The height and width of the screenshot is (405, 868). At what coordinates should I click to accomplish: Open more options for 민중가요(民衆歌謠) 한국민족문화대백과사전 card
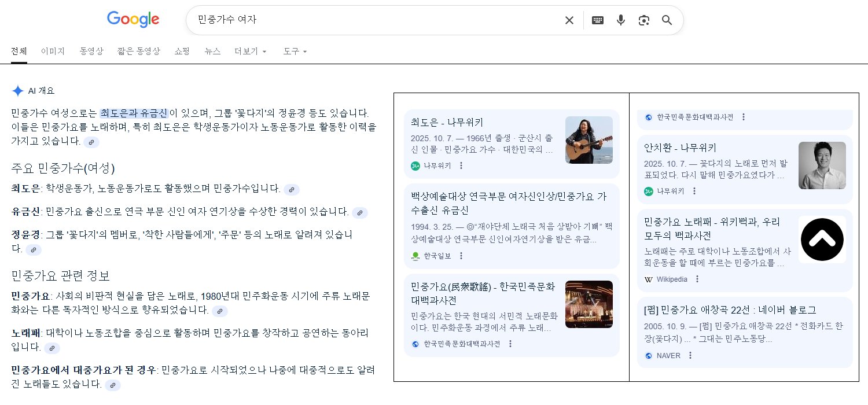(510, 344)
